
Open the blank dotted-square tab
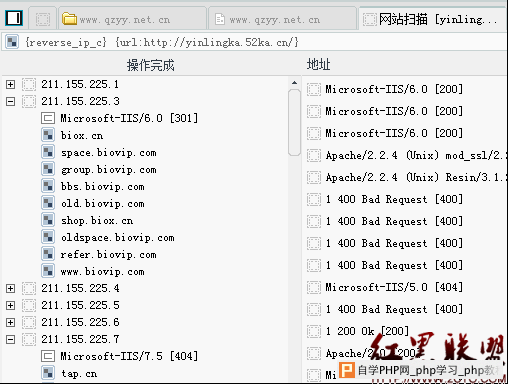[x=43, y=19]
